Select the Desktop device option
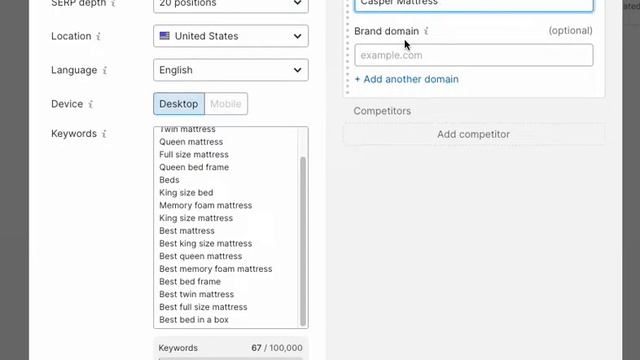 179,104
